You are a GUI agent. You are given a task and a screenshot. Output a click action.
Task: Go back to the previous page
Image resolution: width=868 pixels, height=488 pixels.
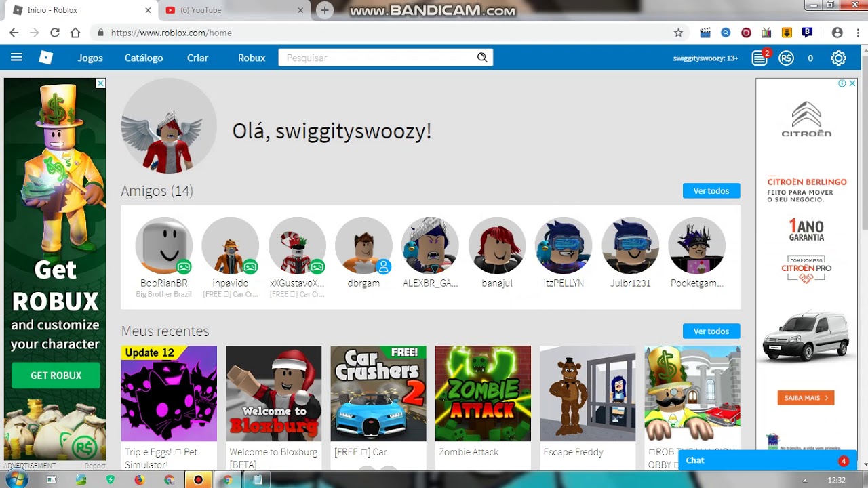[x=14, y=33]
